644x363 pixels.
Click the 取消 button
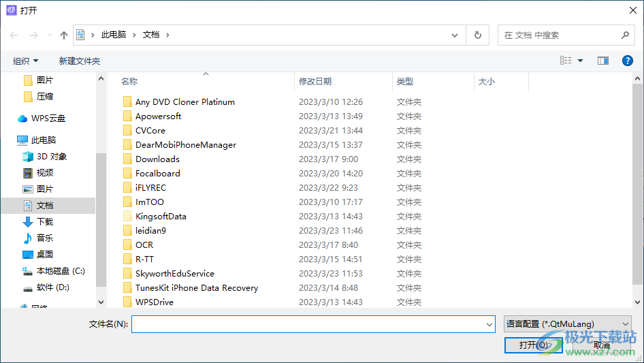click(601, 345)
